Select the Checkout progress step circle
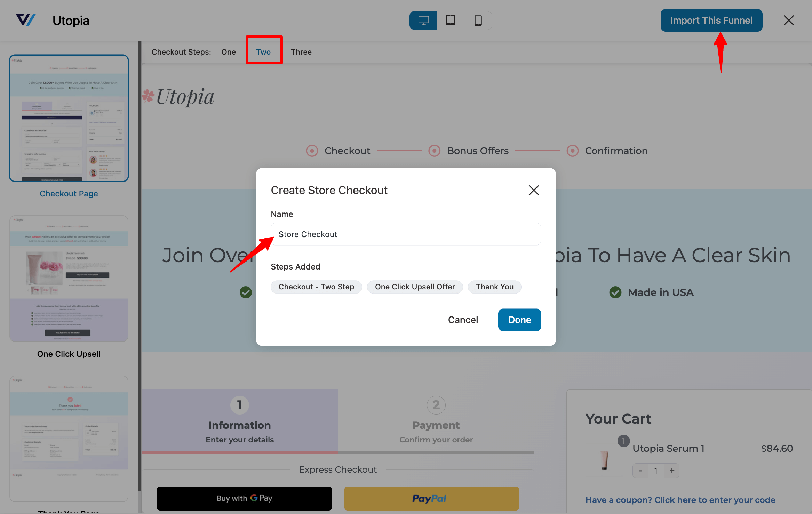Image resolution: width=812 pixels, height=514 pixels. (x=312, y=151)
